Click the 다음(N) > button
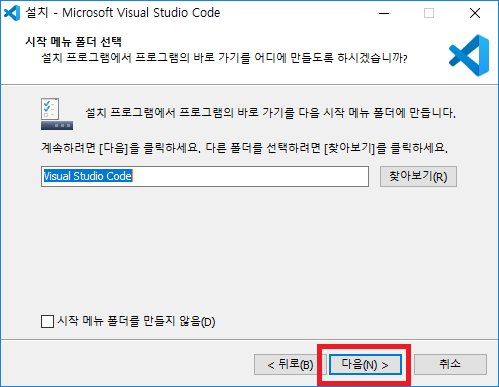499x387 pixels. (365, 365)
